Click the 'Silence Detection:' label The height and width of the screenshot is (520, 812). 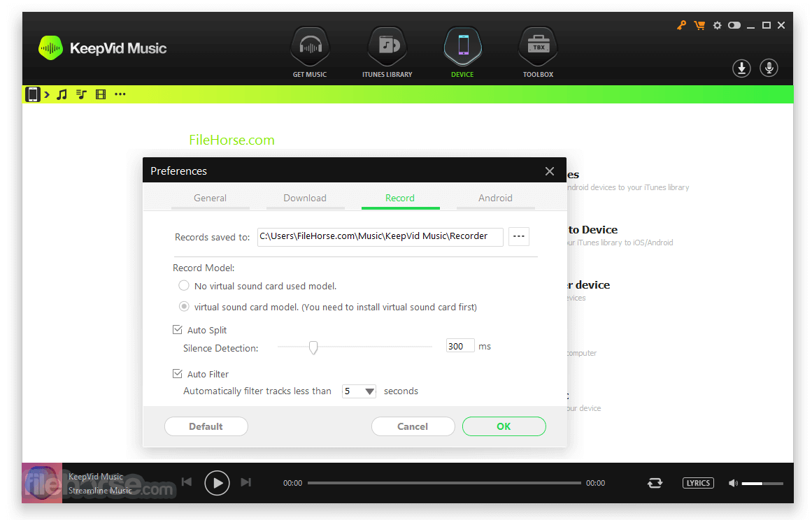coord(220,348)
